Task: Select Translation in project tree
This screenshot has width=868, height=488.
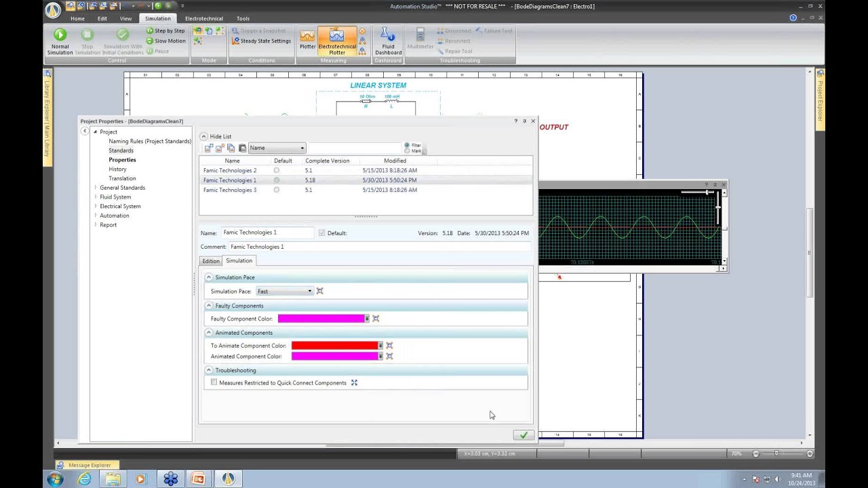Action: tap(122, 178)
